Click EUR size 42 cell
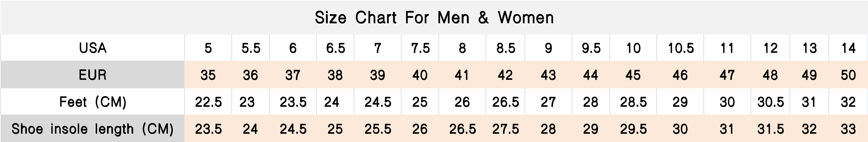 click(505, 75)
